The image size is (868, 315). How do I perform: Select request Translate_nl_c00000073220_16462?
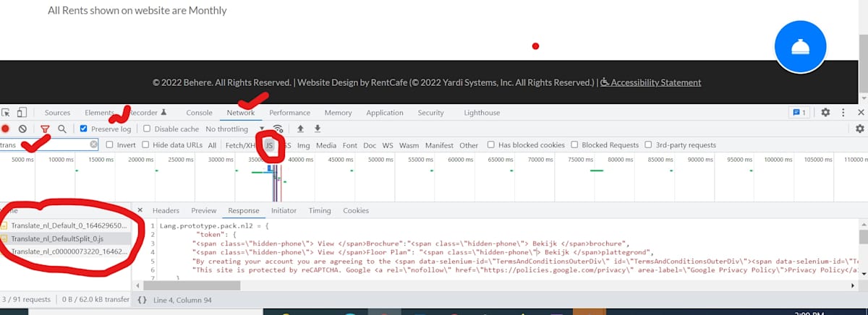tap(64, 251)
